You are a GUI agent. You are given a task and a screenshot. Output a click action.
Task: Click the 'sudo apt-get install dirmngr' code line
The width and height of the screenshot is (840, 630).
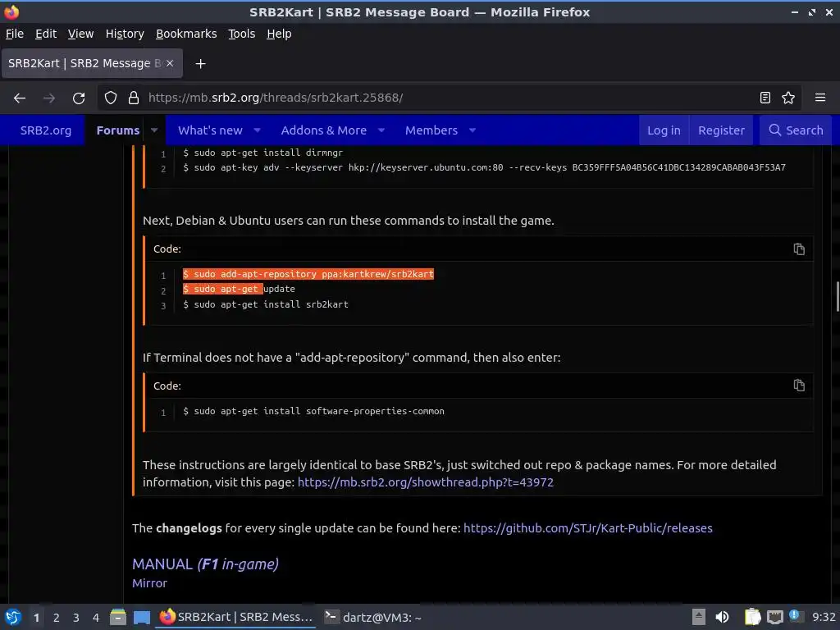click(262, 153)
